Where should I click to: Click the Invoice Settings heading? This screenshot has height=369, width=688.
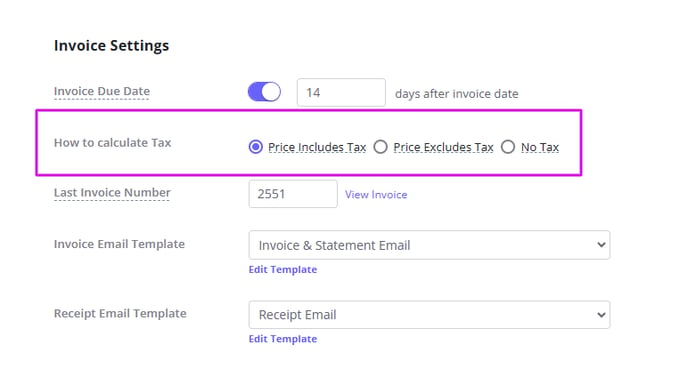click(x=111, y=46)
